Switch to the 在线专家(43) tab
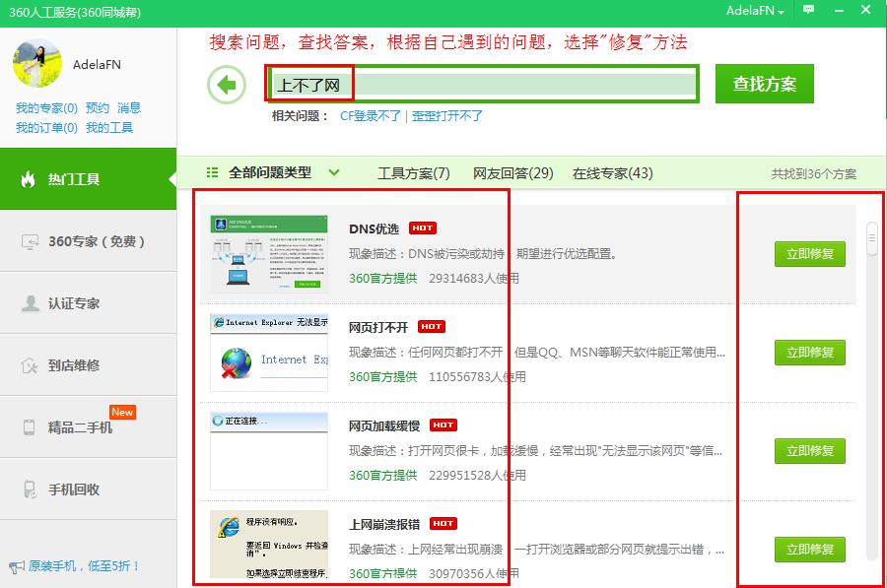 pyautogui.click(x=613, y=173)
